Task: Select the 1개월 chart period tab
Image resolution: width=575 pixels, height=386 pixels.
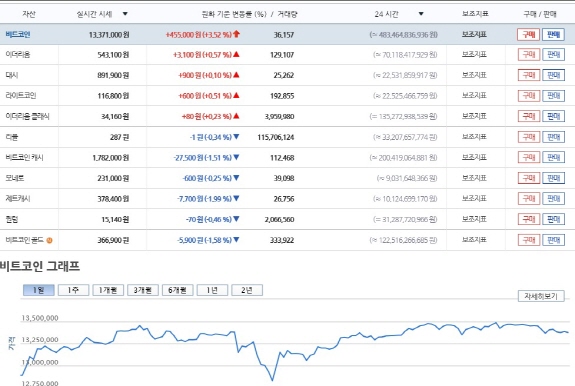Action: pyautogui.click(x=108, y=290)
